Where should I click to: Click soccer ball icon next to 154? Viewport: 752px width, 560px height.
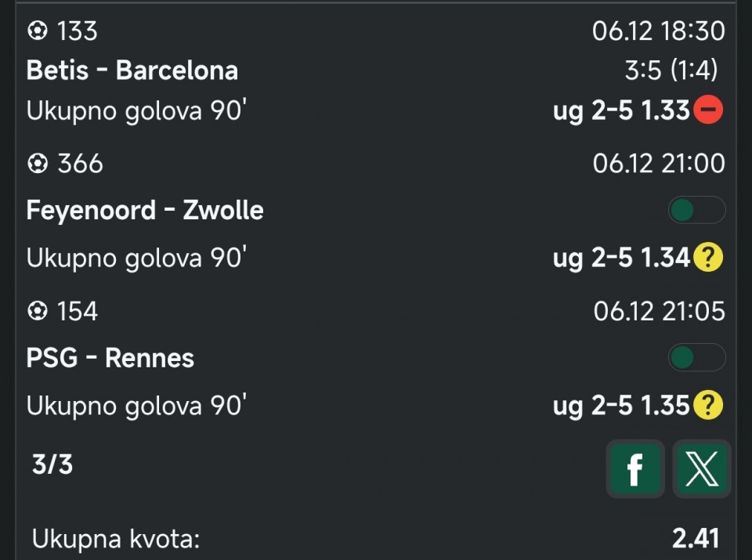37,311
